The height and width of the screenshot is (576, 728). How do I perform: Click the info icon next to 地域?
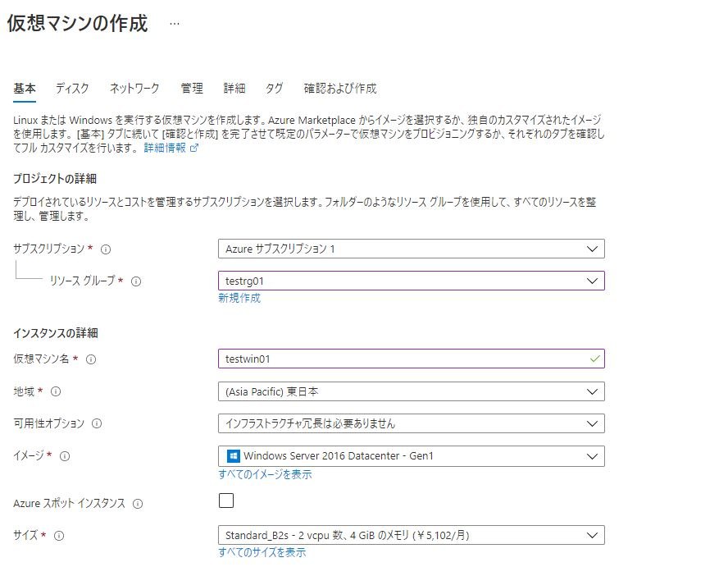click(56, 391)
